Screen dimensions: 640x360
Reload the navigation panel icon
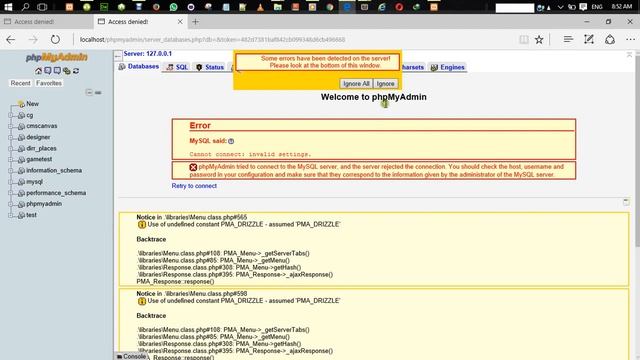[76, 71]
